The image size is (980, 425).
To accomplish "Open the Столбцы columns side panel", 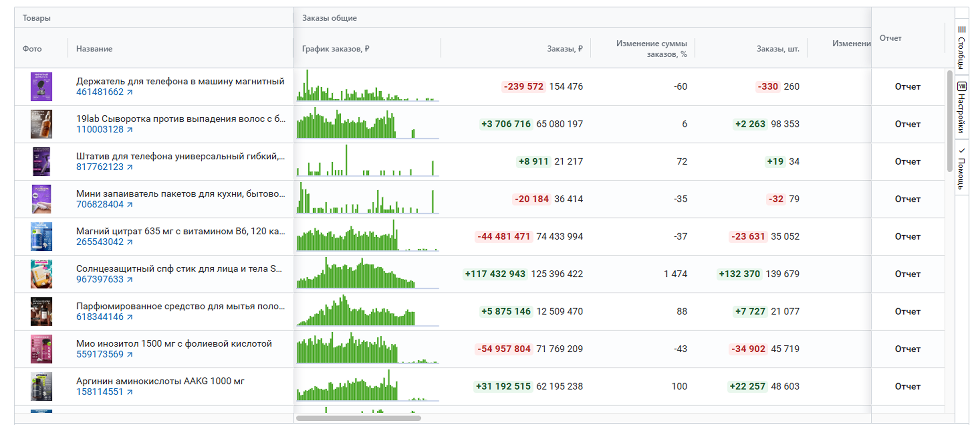I will (x=961, y=47).
